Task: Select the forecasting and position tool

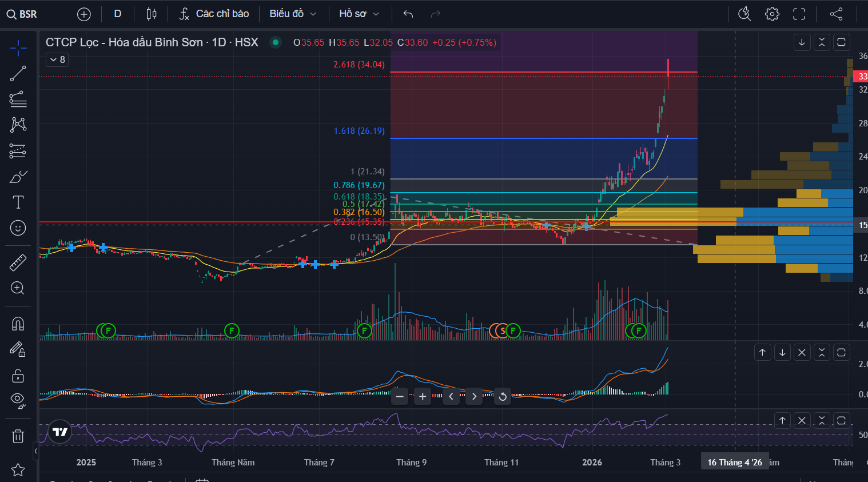Action: [18, 151]
